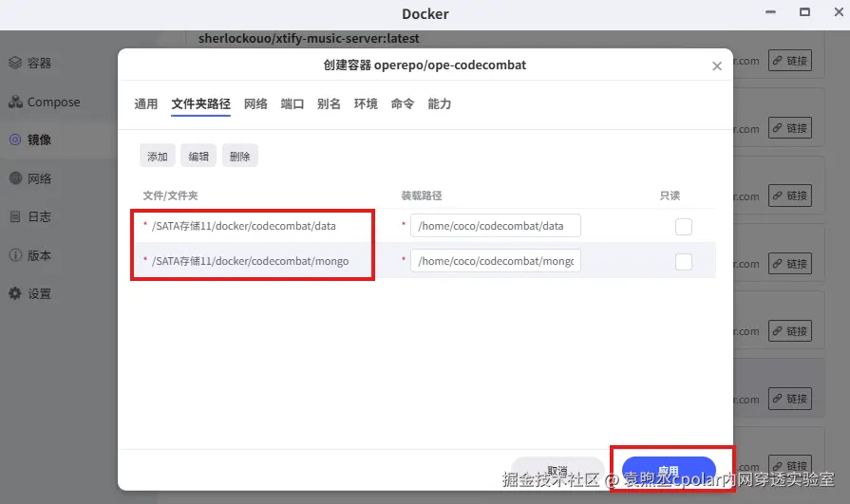Minimize the Docker window
Viewport: 850px width, 504px height.
coord(770,12)
